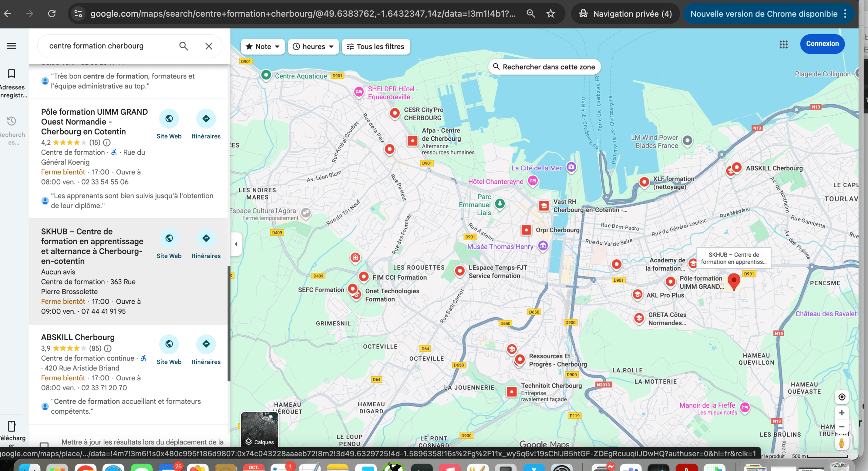The height and width of the screenshot is (471, 868).
Task: Click Rechercher dans cette zone button
Action: pos(544,67)
